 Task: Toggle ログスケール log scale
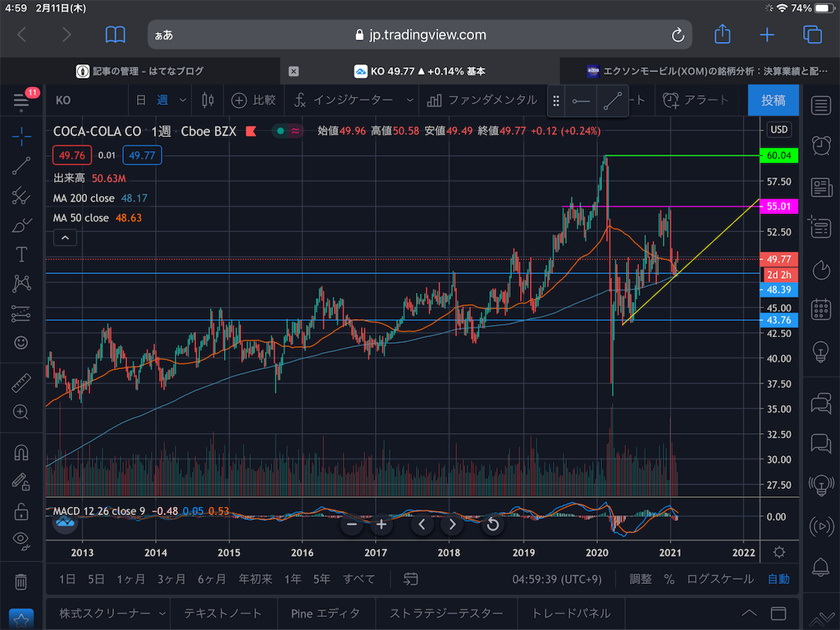[x=719, y=579]
